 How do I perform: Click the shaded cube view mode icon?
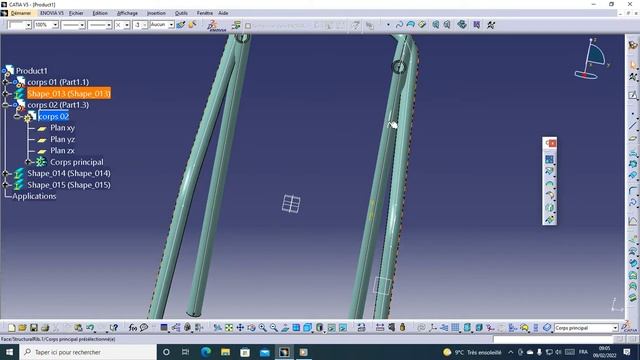coord(320,328)
